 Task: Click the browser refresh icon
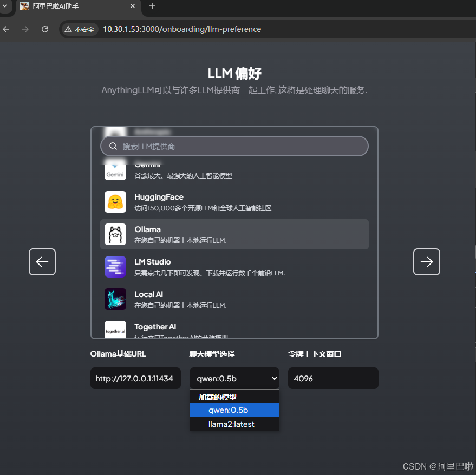pyautogui.click(x=45, y=29)
